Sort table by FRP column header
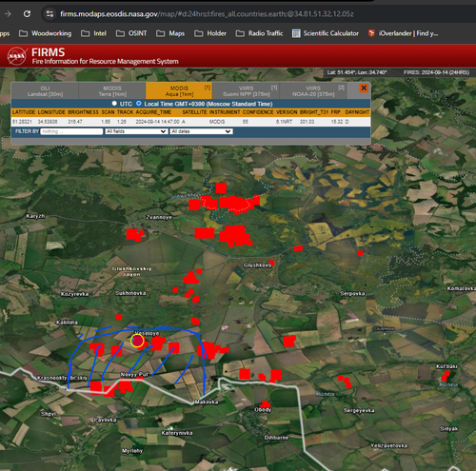This screenshot has width=476, height=471. pyautogui.click(x=335, y=112)
